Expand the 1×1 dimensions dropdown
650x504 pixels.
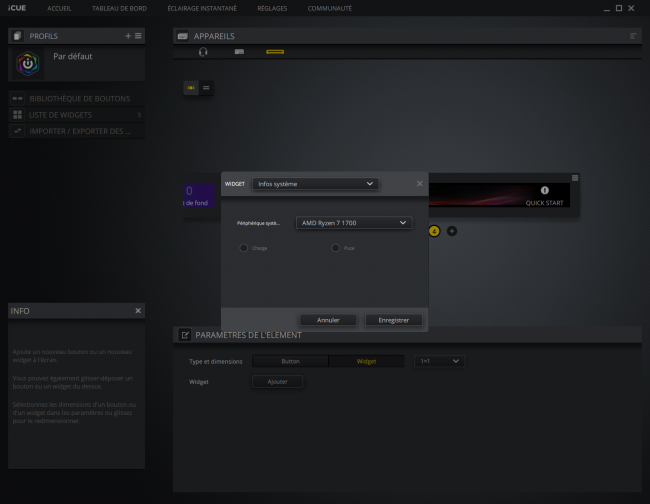pyautogui.click(x=439, y=361)
